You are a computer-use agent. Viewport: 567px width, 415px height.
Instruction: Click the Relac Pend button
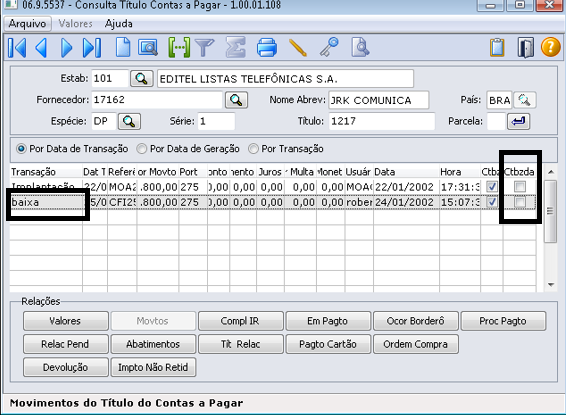[x=65, y=344]
